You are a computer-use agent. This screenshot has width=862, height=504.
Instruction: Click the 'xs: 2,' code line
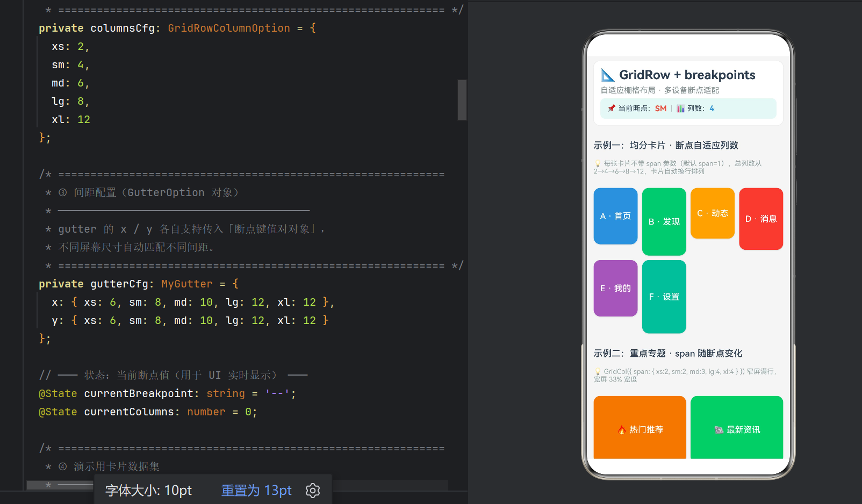tap(70, 46)
